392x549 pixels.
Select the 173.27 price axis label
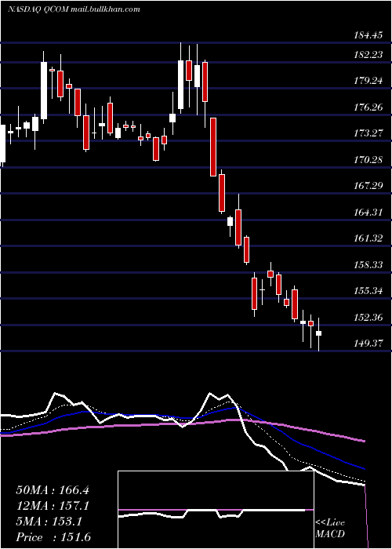coord(368,133)
